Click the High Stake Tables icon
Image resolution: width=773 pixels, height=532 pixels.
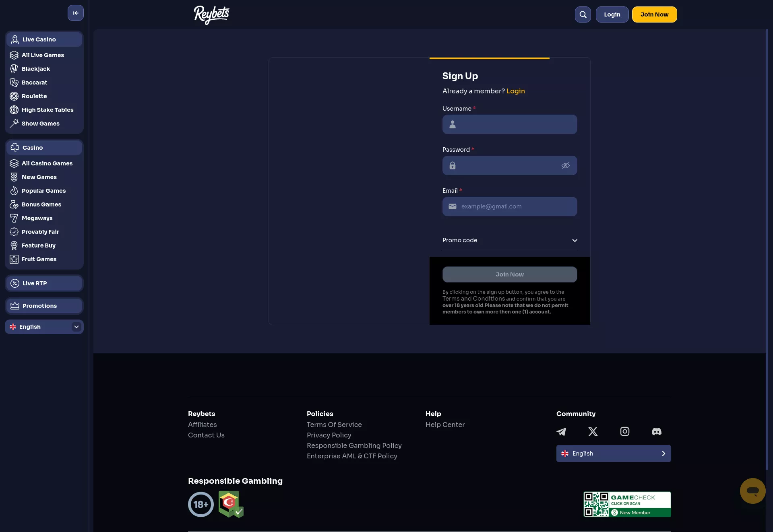tap(14, 109)
